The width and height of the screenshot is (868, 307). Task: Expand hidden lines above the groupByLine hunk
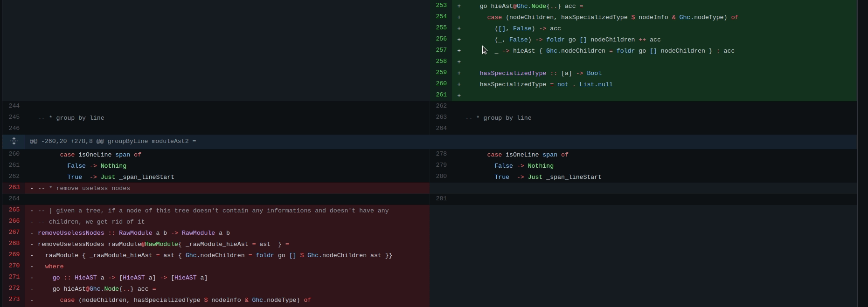(14, 141)
